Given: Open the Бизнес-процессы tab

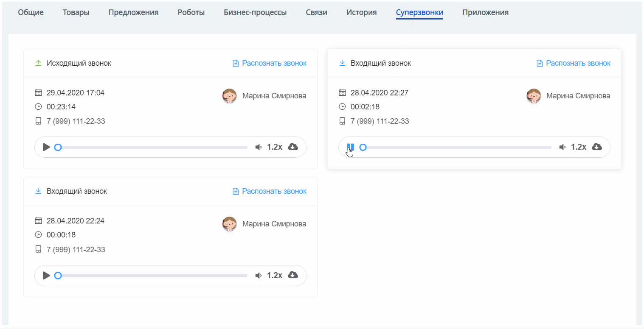Looking at the screenshot, I should click(x=255, y=12).
